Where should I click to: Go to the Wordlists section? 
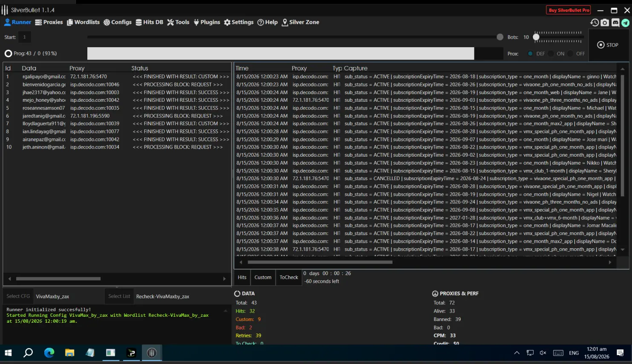[83, 22]
